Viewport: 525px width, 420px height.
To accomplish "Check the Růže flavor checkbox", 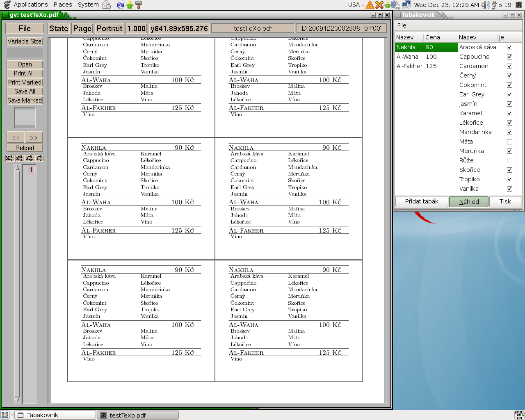I will (509, 161).
